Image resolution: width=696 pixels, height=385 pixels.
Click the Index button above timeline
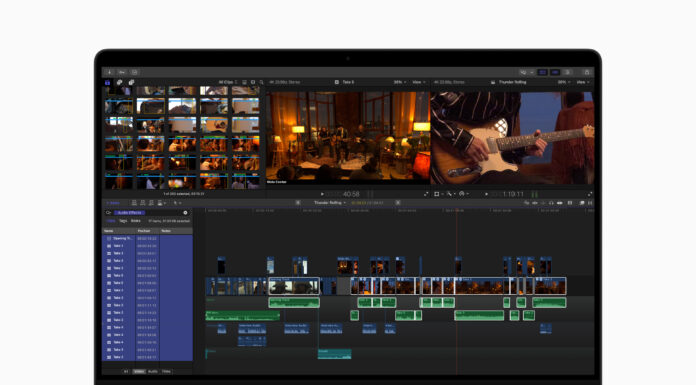(x=113, y=203)
